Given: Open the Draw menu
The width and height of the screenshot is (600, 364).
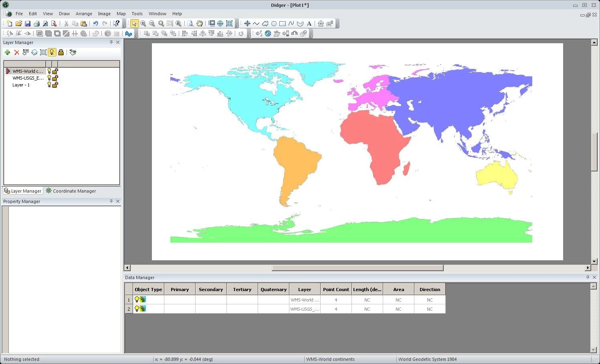Looking at the screenshot, I should click(x=64, y=14).
